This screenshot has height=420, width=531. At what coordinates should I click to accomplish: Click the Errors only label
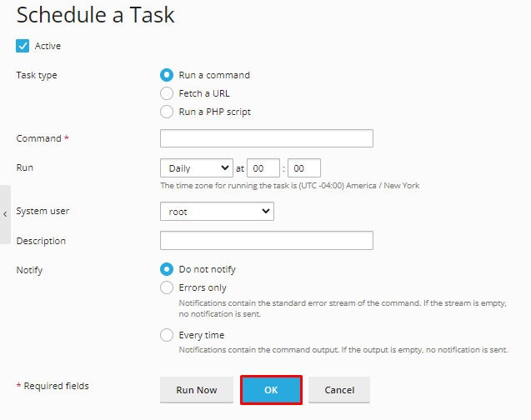point(203,287)
